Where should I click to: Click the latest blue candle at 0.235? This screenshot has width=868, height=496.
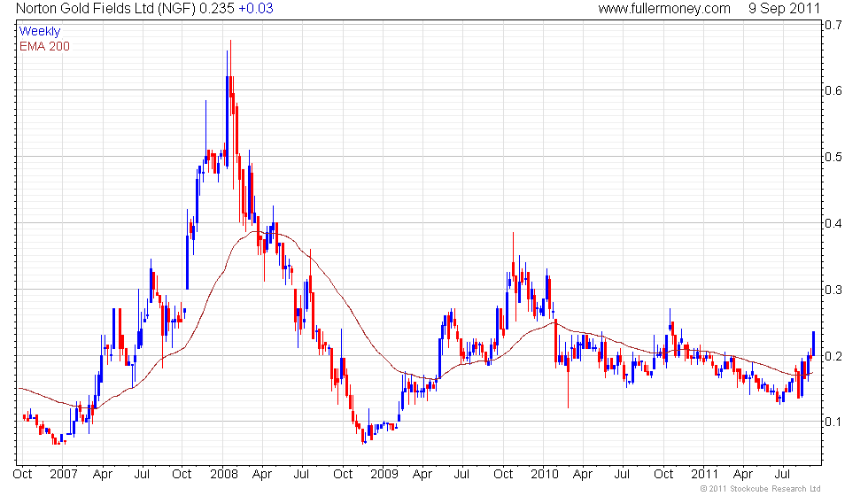coord(813,344)
